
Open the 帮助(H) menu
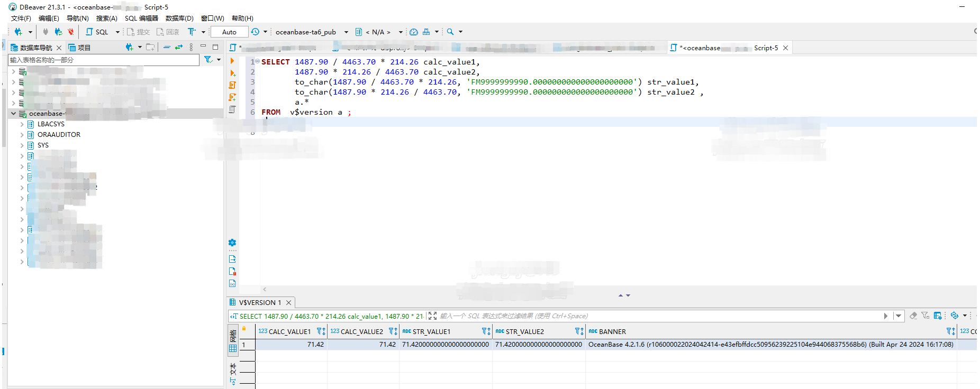pyautogui.click(x=242, y=18)
